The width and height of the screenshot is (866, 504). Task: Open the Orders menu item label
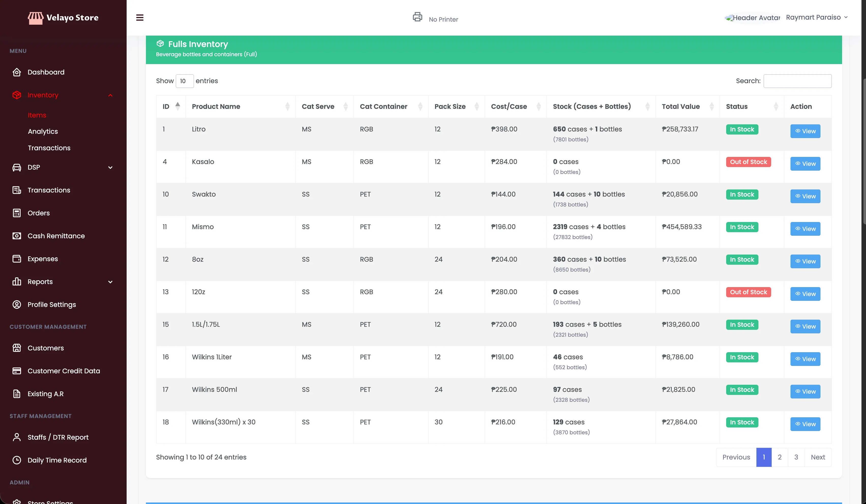point(38,213)
